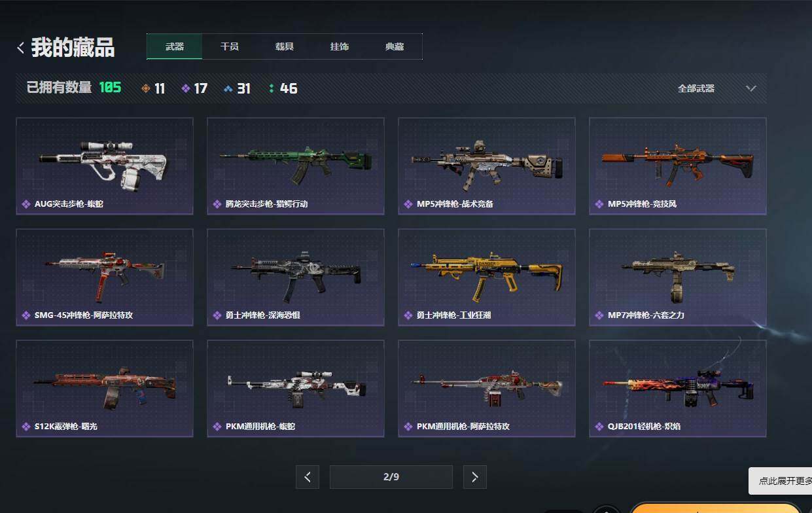Click the orange rarity icon next to 11
Image resolution: width=812 pixels, height=513 pixels.
146,88
